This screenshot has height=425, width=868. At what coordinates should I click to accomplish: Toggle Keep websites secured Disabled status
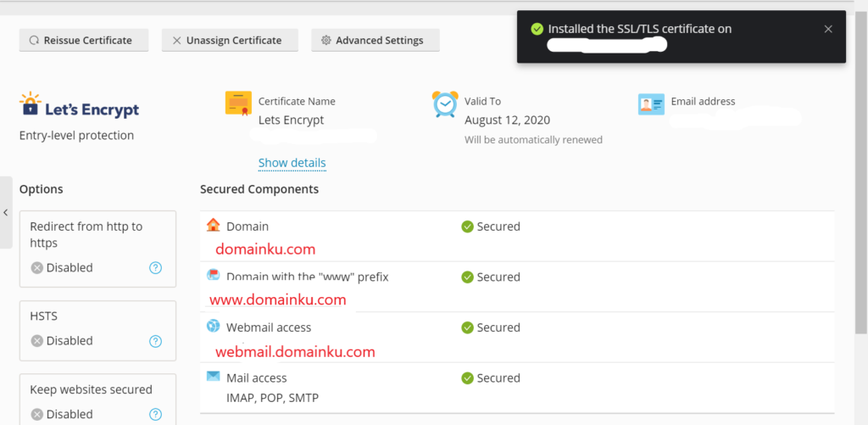(62, 414)
